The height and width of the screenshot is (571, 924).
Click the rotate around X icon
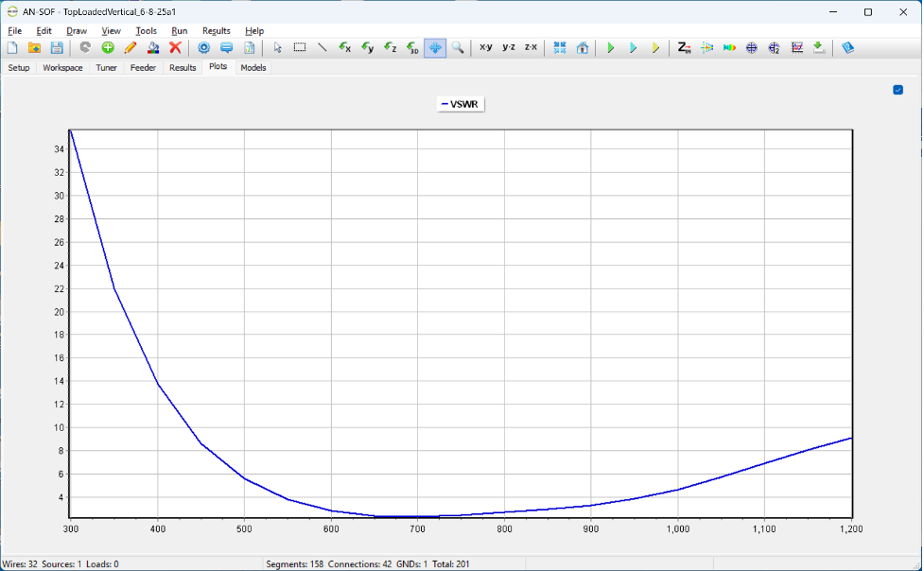345,47
